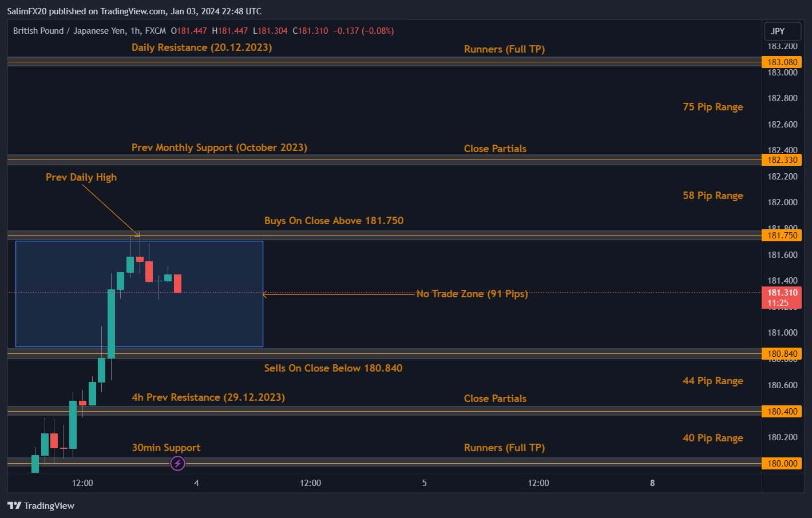Select the 182.330 price label

point(782,160)
